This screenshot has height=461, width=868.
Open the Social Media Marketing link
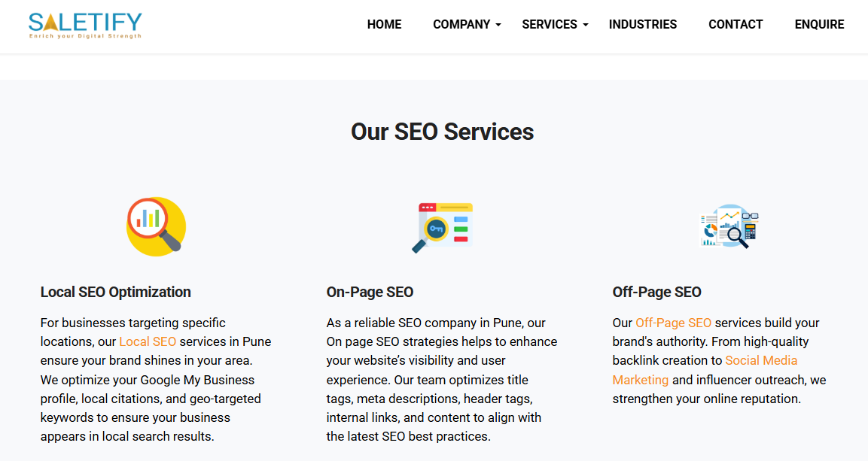point(761,360)
